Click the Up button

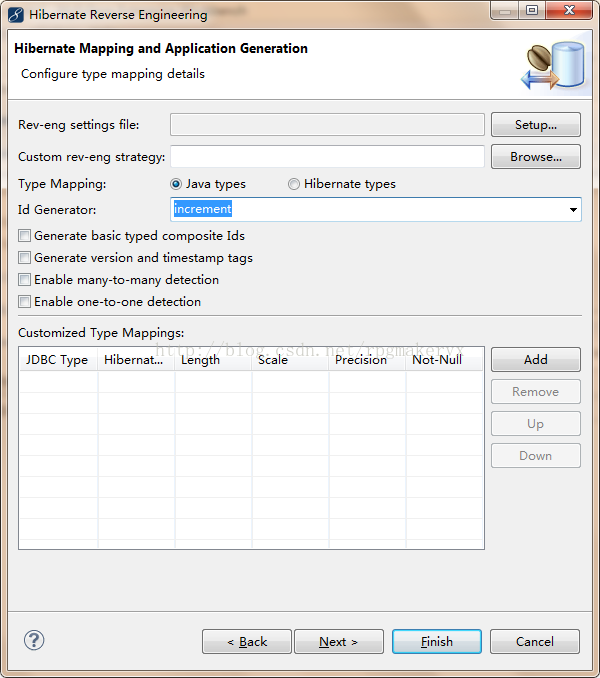pos(536,424)
